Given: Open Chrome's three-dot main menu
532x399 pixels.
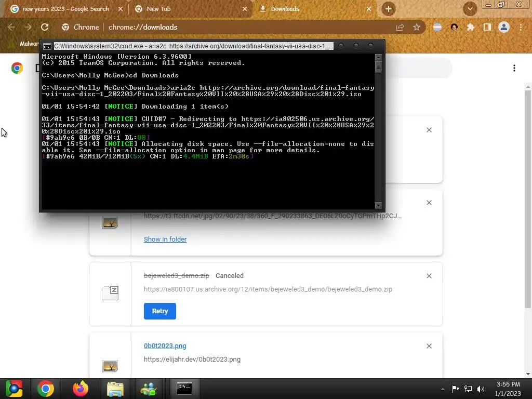Looking at the screenshot, I should pos(521,27).
